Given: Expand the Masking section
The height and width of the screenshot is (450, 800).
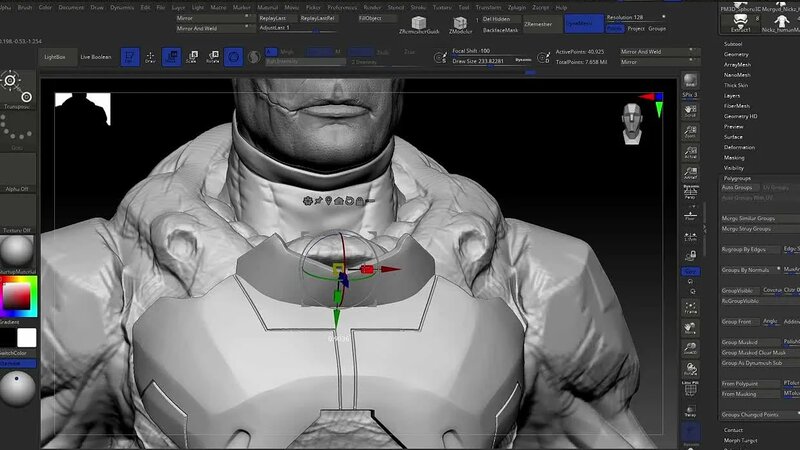Looking at the screenshot, I should point(734,158).
